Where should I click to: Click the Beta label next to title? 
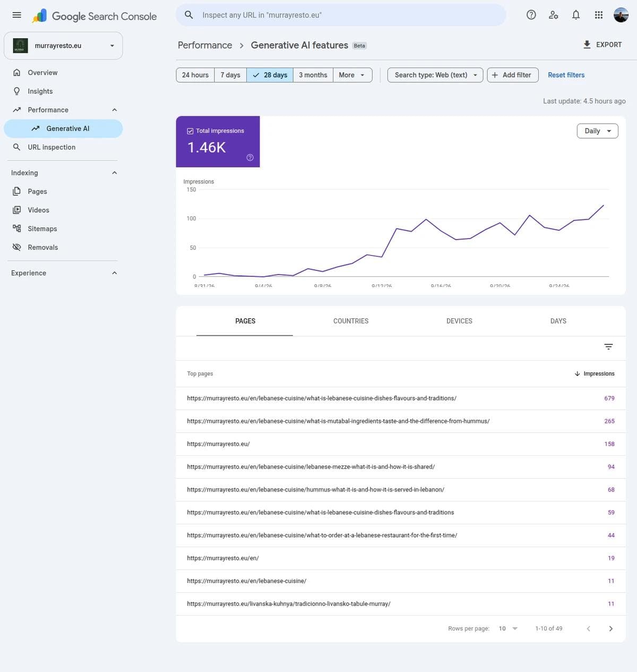[359, 46]
